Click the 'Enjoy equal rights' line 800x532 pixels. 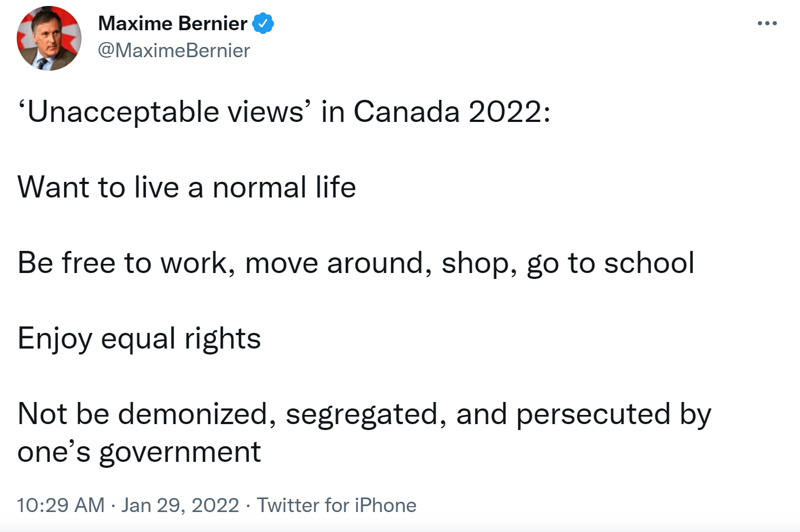(139, 339)
